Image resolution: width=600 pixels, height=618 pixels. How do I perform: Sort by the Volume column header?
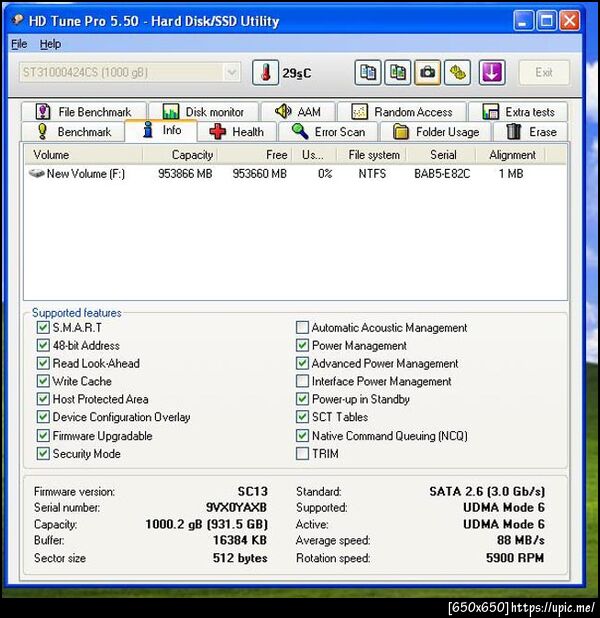point(83,154)
